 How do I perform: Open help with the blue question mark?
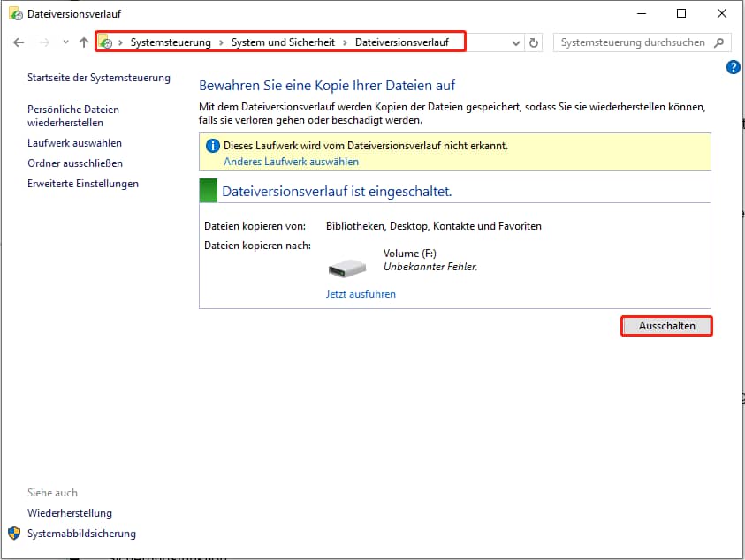click(734, 67)
